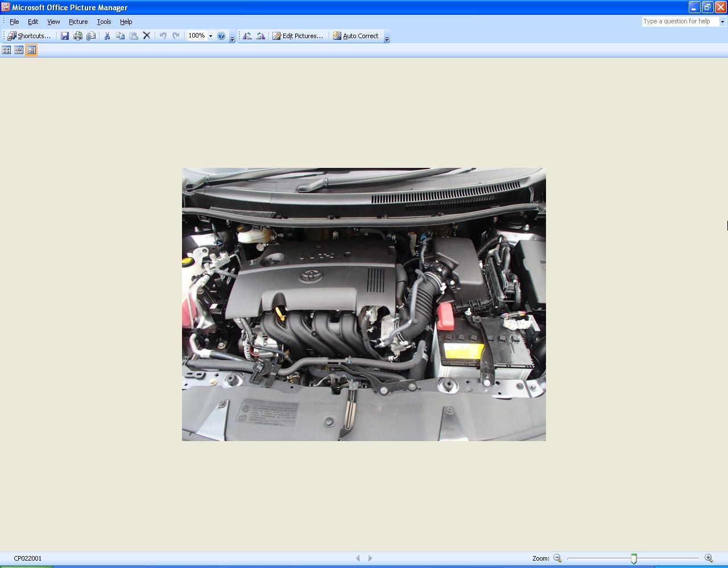This screenshot has width=728, height=568.
Task: Rotate the picture left
Action: click(247, 36)
